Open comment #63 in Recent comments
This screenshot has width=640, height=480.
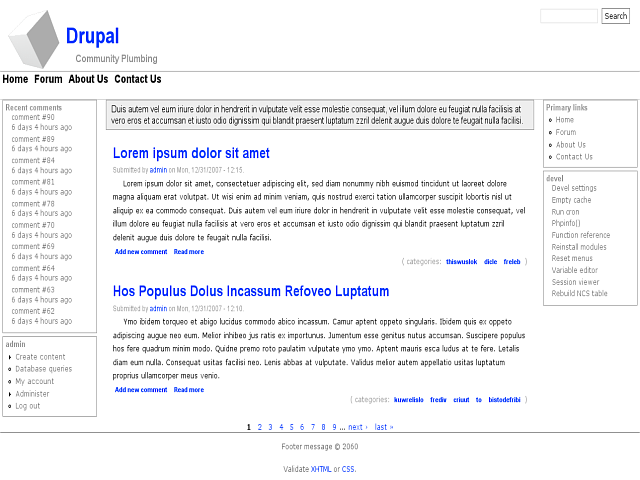[33, 290]
